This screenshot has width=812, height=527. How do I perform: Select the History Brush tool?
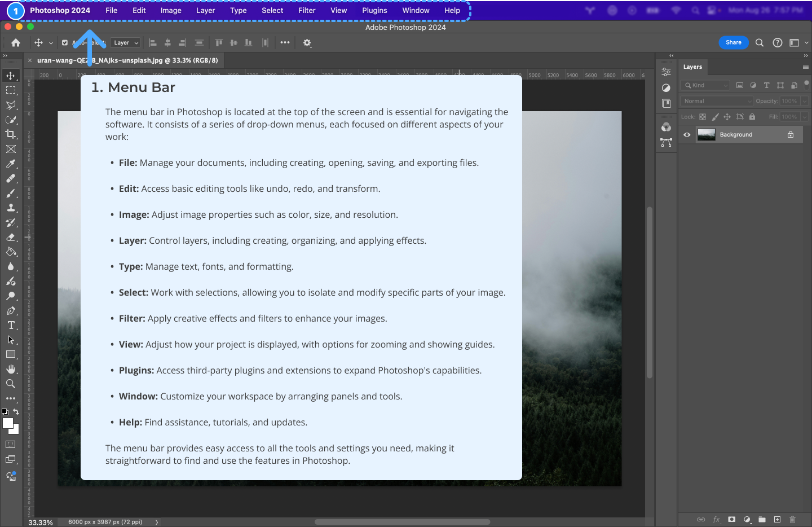coord(11,222)
